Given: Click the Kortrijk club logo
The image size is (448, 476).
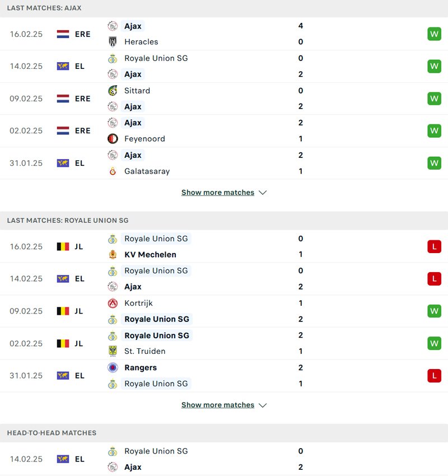Looking at the screenshot, I should [x=113, y=303].
